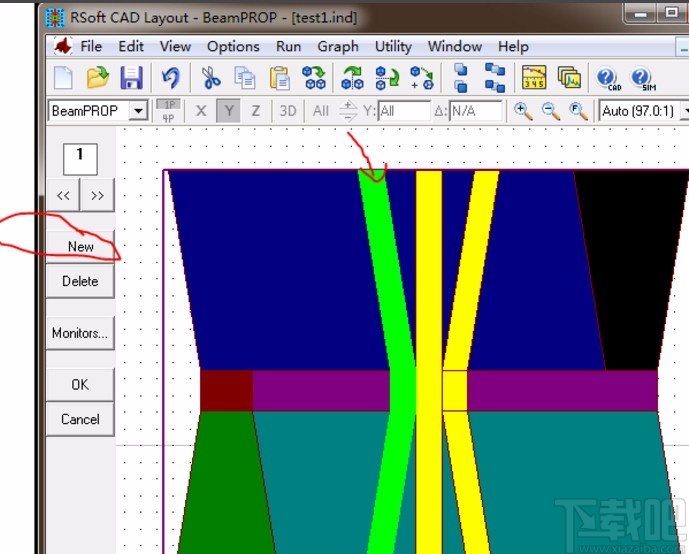Click the New pathway button
The image size is (689, 554).
pos(80,246)
